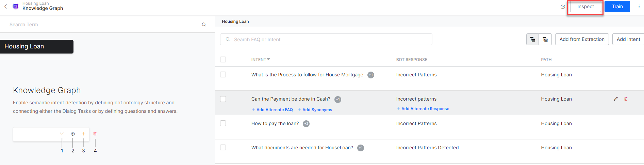644x165 pixels.
Task: Edit the Payment in Cash FAQ
Action: 616,99
